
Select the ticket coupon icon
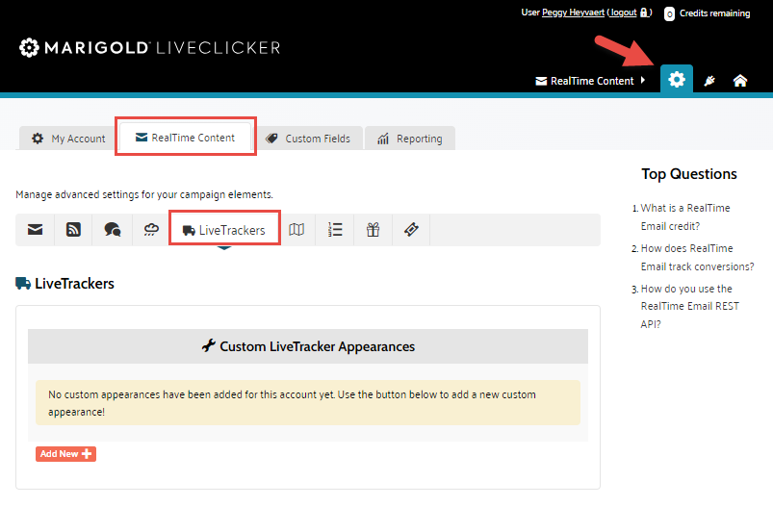(x=411, y=230)
